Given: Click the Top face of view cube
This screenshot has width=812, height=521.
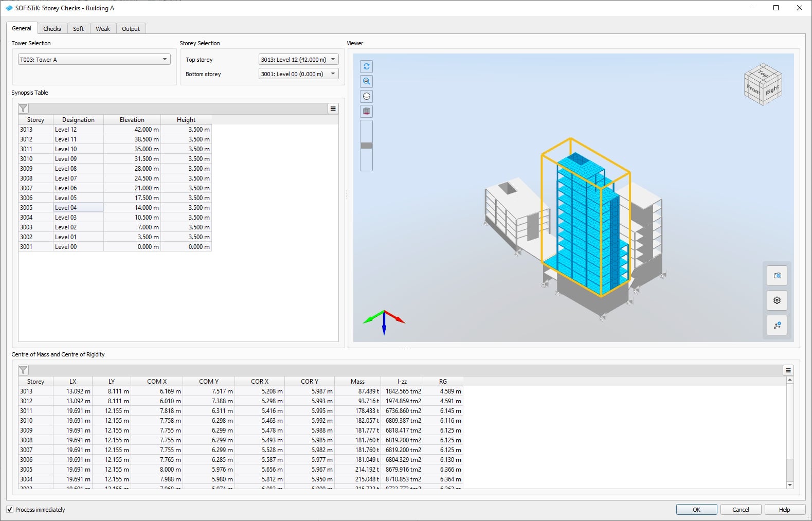Looking at the screenshot, I should point(763,74).
